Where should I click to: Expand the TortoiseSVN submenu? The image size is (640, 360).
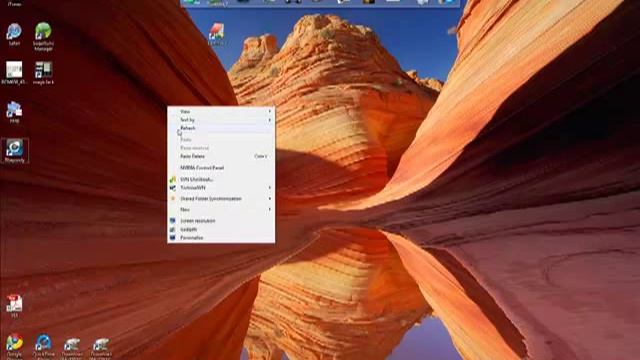point(221,188)
